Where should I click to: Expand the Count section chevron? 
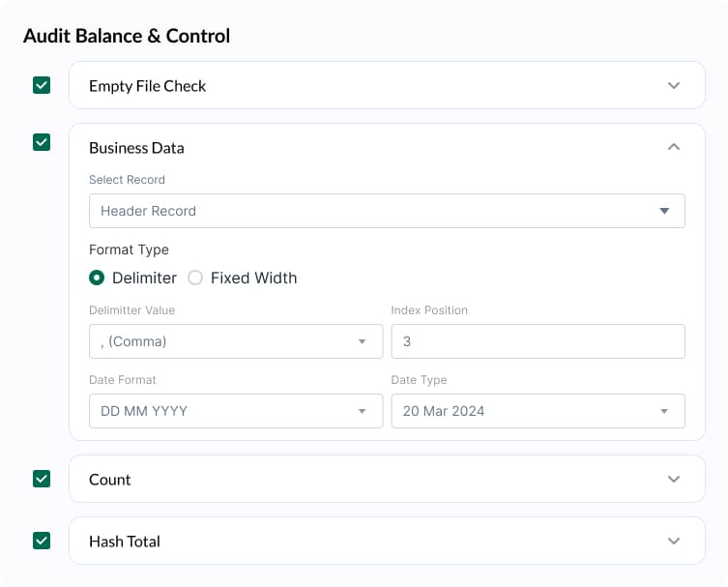pyautogui.click(x=674, y=479)
